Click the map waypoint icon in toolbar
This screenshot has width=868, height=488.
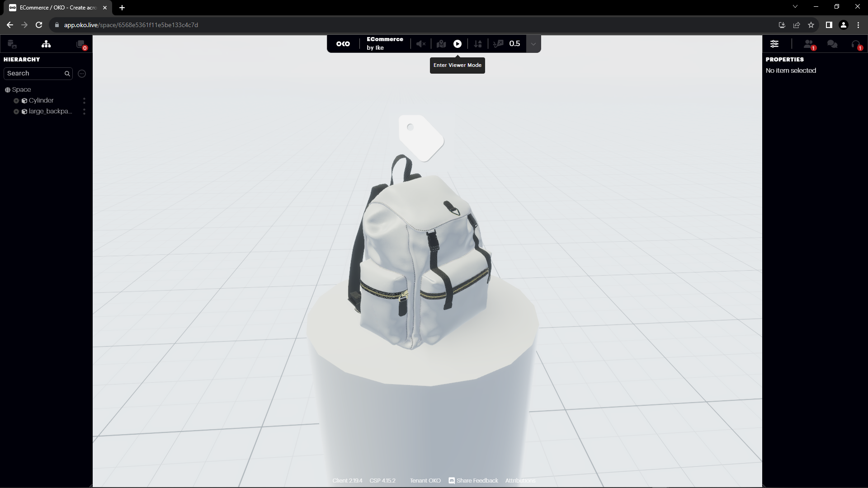click(441, 44)
